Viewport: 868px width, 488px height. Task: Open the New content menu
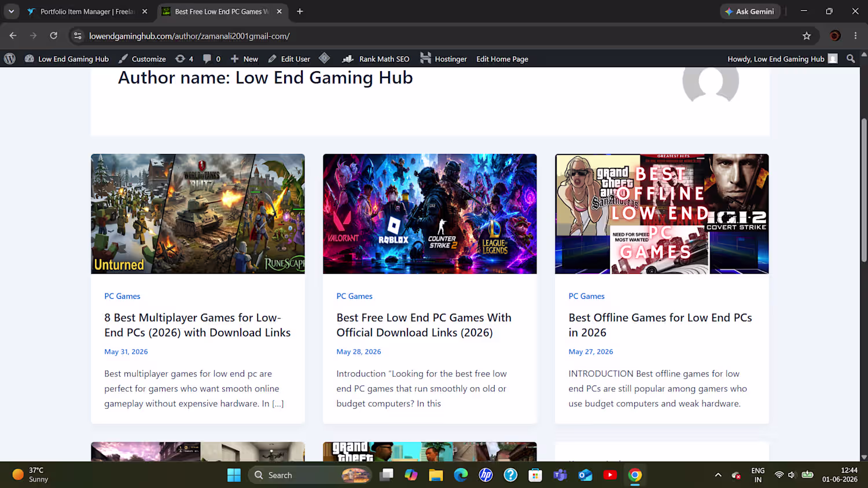click(x=244, y=59)
